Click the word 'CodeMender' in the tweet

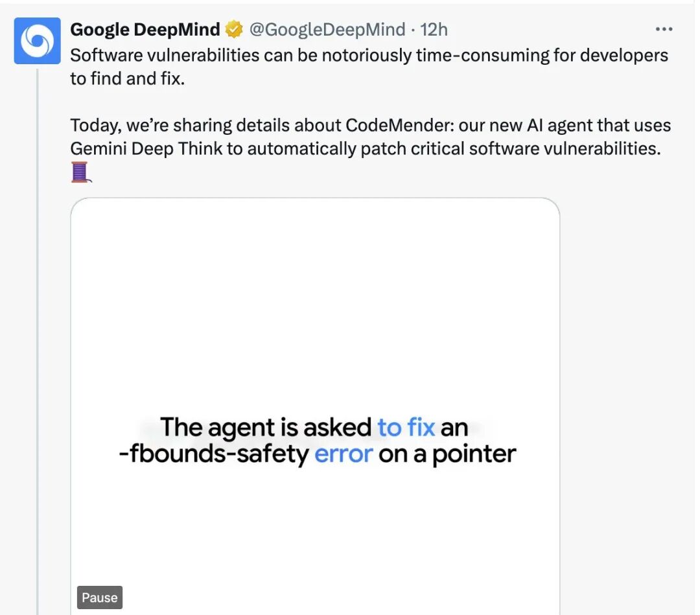point(395,125)
